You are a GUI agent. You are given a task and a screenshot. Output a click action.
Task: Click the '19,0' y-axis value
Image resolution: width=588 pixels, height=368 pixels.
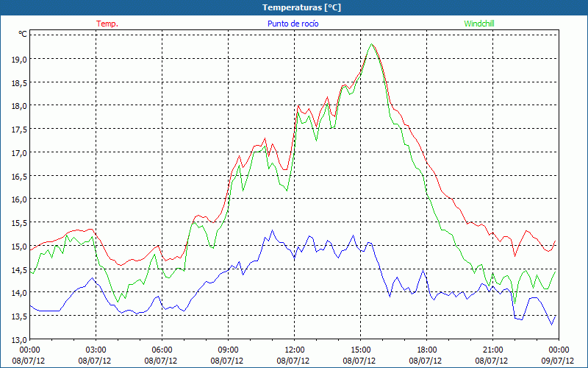(19, 59)
